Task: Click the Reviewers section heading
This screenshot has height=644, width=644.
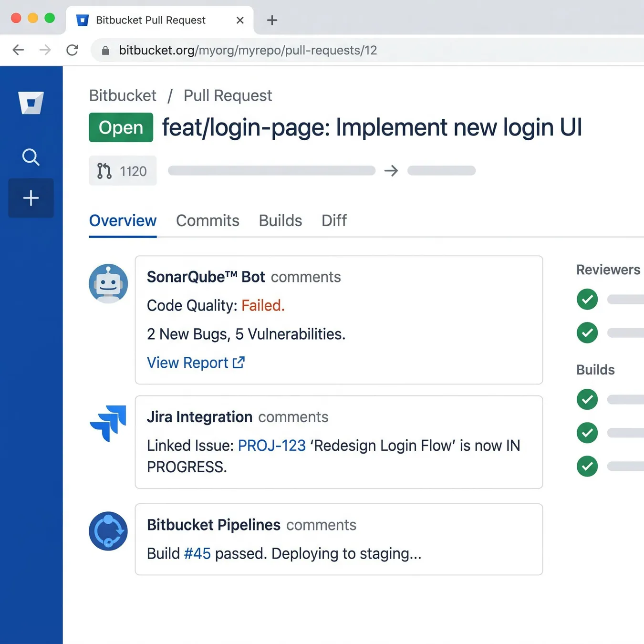Action: coord(608,270)
